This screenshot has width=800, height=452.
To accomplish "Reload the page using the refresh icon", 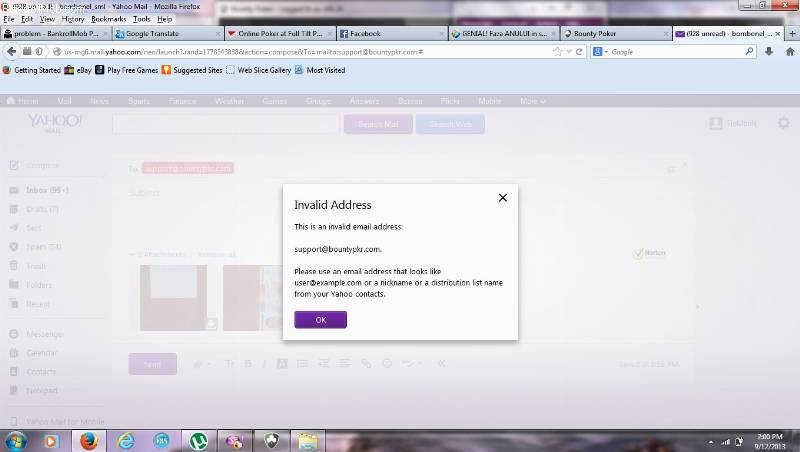I will [580, 51].
